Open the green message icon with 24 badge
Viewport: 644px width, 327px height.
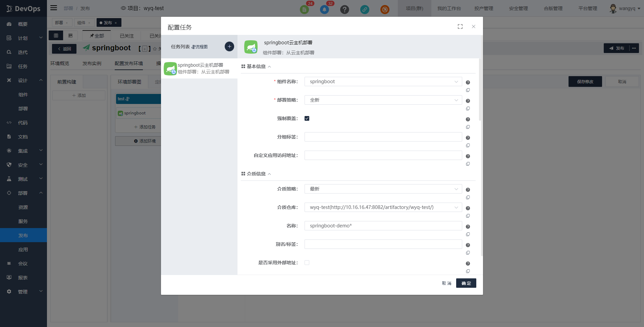pos(305,9)
